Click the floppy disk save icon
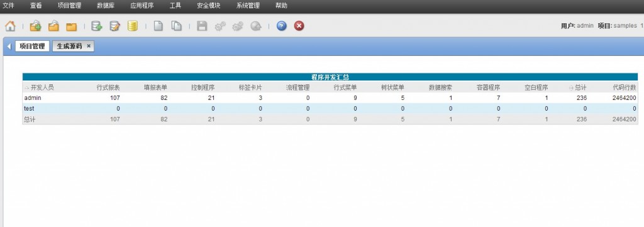 202,26
